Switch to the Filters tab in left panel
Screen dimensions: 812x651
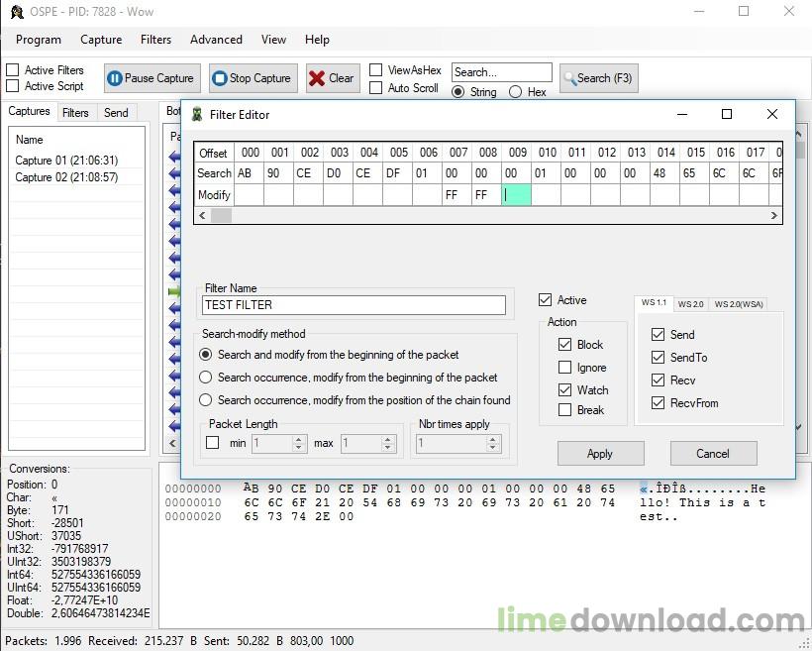tap(75, 113)
